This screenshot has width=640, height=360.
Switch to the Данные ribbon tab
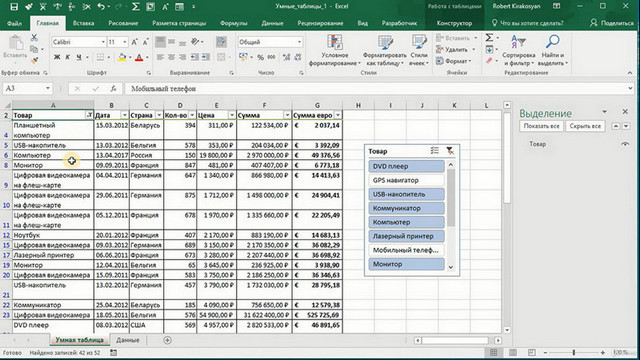pos(272,23)
